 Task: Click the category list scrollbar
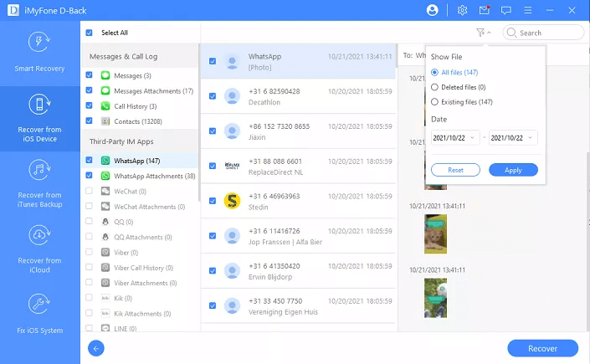click(198, 122)
